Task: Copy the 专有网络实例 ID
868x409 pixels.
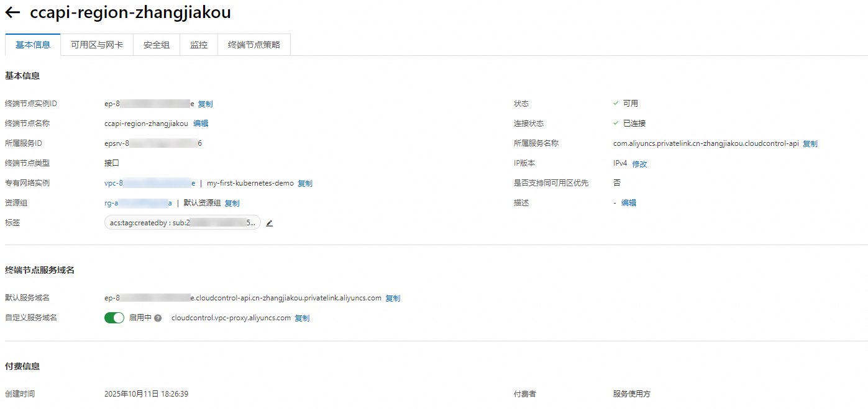Action: coord(305,184)
